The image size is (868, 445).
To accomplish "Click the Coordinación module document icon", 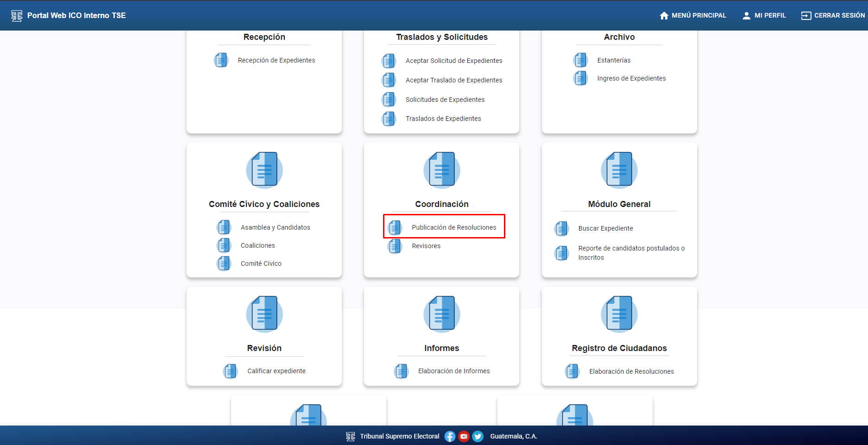I will [441, 169].
